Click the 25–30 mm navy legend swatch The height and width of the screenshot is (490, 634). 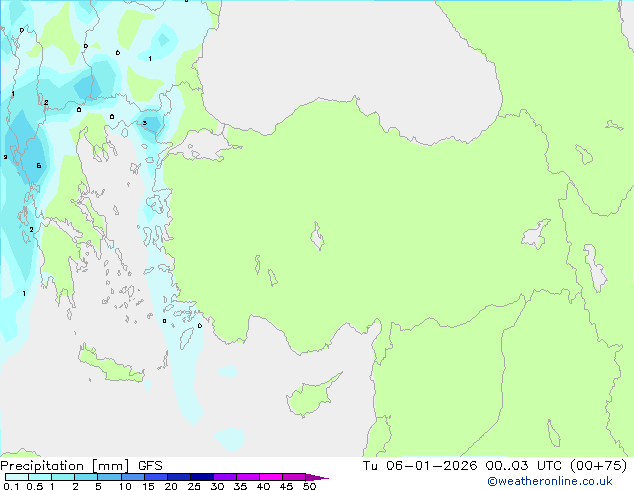point(202,477)
